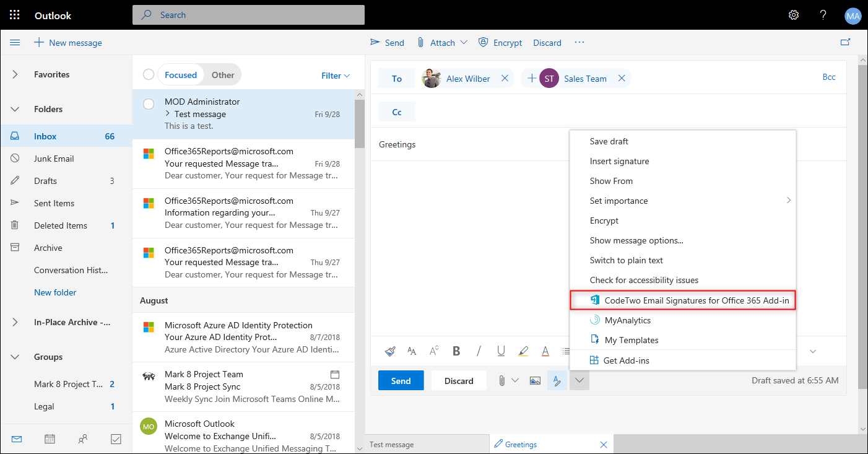Toggle the formatting options pen icon
Viewport: 868px width, 454px height.
(557, 381)
